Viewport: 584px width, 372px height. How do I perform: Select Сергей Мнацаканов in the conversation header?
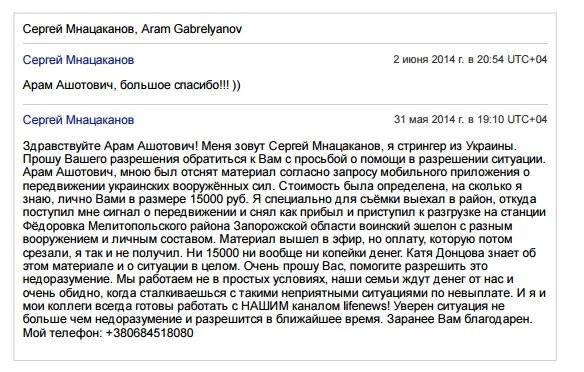coord(80,29)
